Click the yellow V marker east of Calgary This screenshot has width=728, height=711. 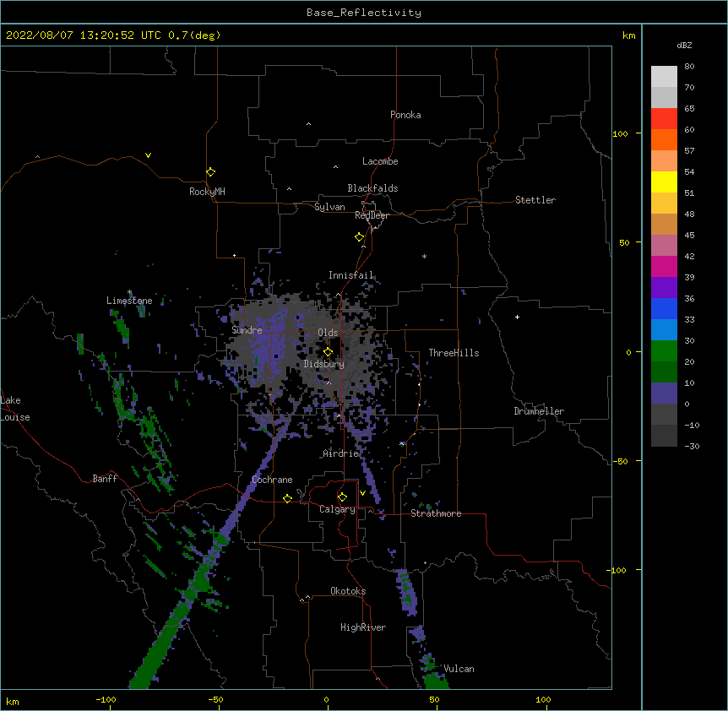tap(362, 493)
